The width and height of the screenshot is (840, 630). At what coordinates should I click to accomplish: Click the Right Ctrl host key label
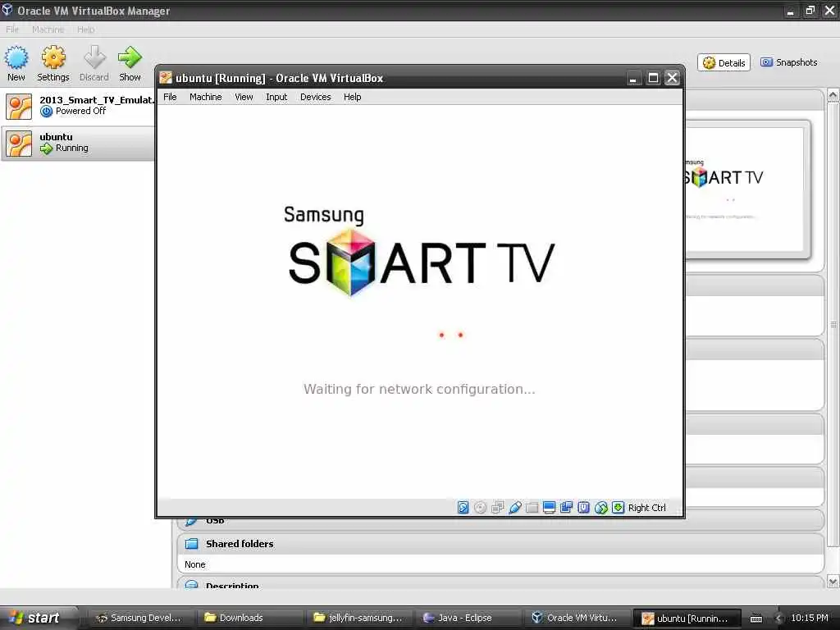tap(647, 508)
